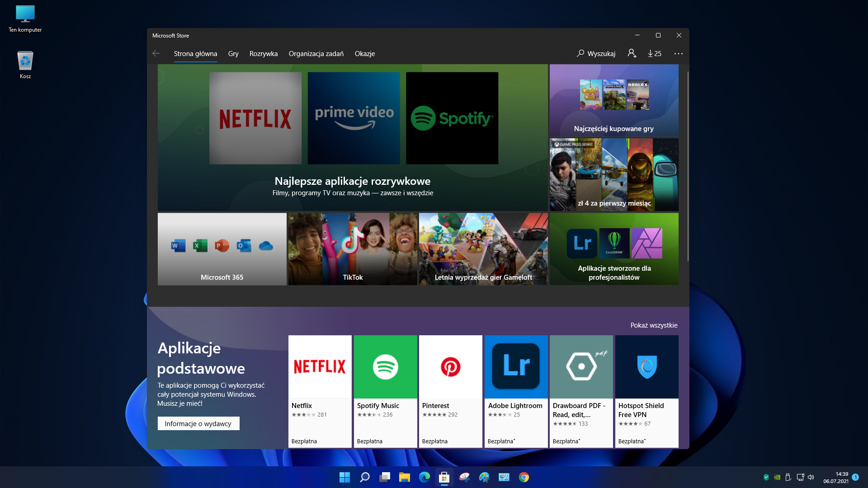Open the TikTok promo tile
Image resolution: width=868 pixels, height=488 pixels.
(x=353, y=249)
